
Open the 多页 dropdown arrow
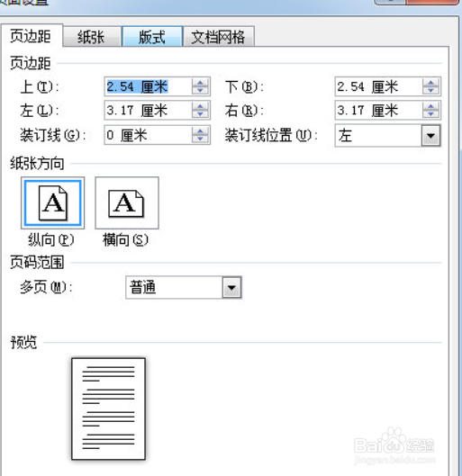[x=231, y=287]
